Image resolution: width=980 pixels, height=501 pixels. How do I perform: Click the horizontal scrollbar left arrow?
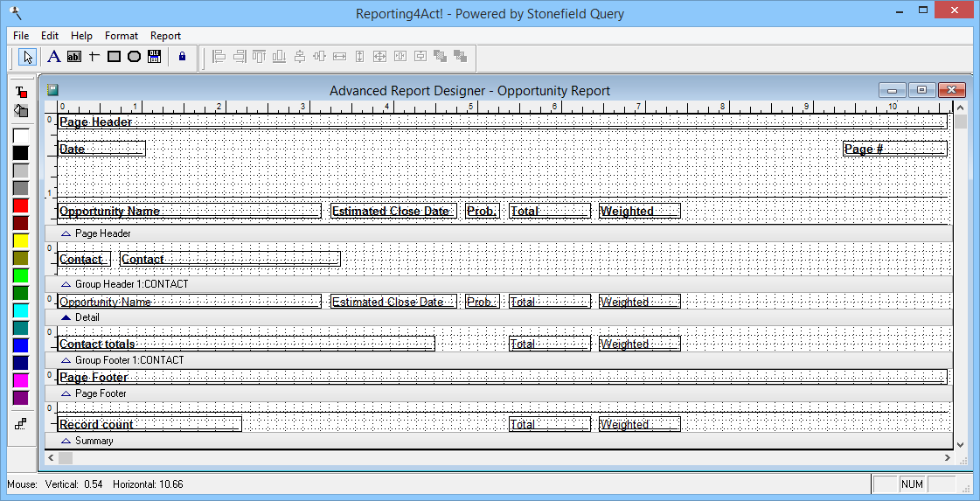coord(52,458)
